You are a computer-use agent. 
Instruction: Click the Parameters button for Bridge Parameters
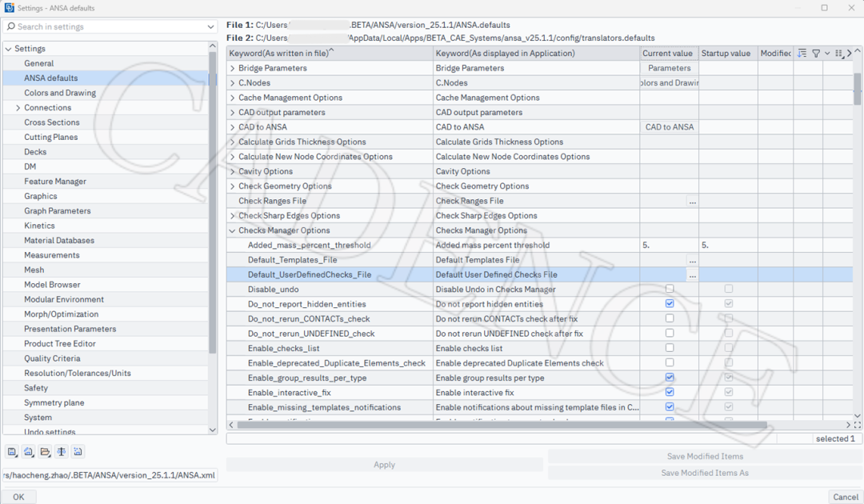[669, 68]
